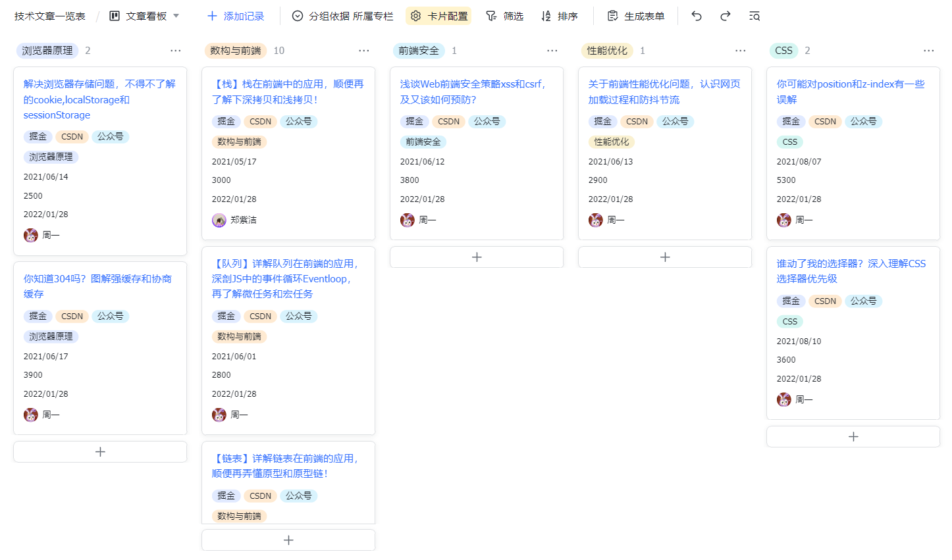The image size is (952, 560).
Task: Open the 排序 sort tool
Action: [x=559, y=16]
